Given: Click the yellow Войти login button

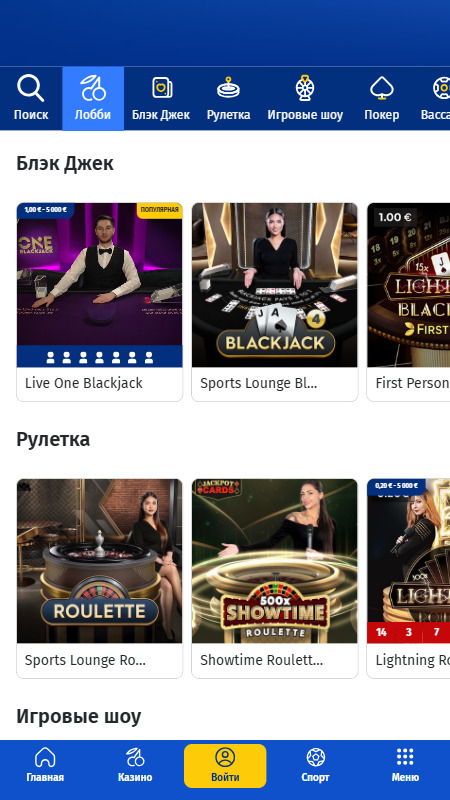Looking at the screenshot, I should point(225,765).
